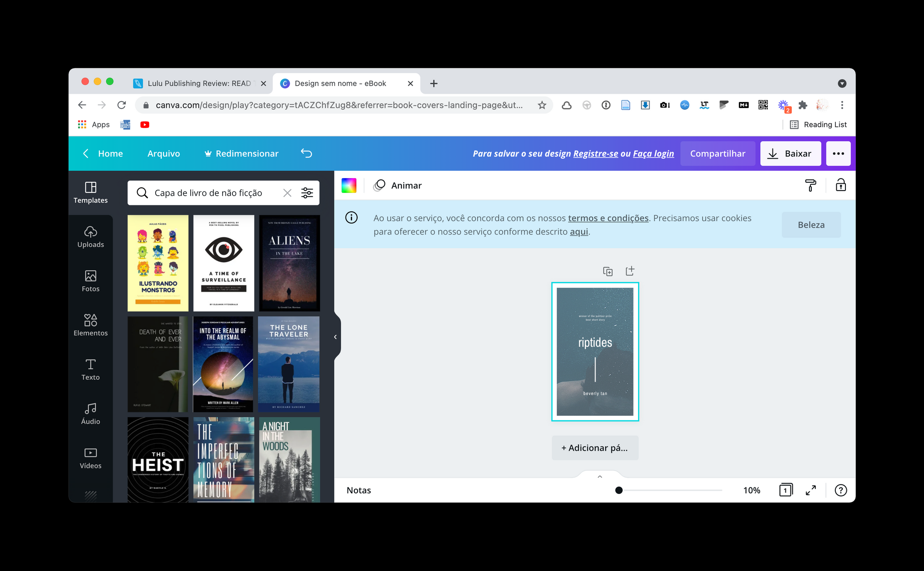Image resolution: width=924 pixels, height=571 pixels.
Task: Select the Texto tool in sidebar
Action: pos(91,369)
